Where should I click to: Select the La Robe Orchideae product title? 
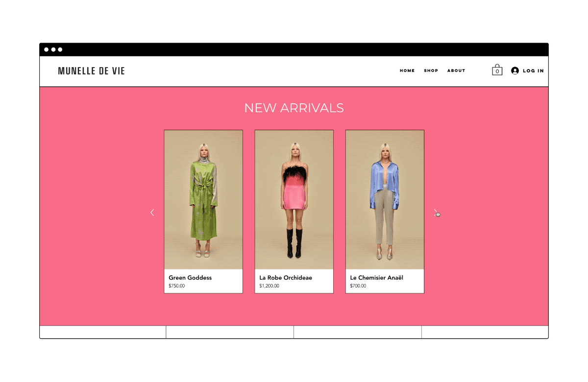286,278
